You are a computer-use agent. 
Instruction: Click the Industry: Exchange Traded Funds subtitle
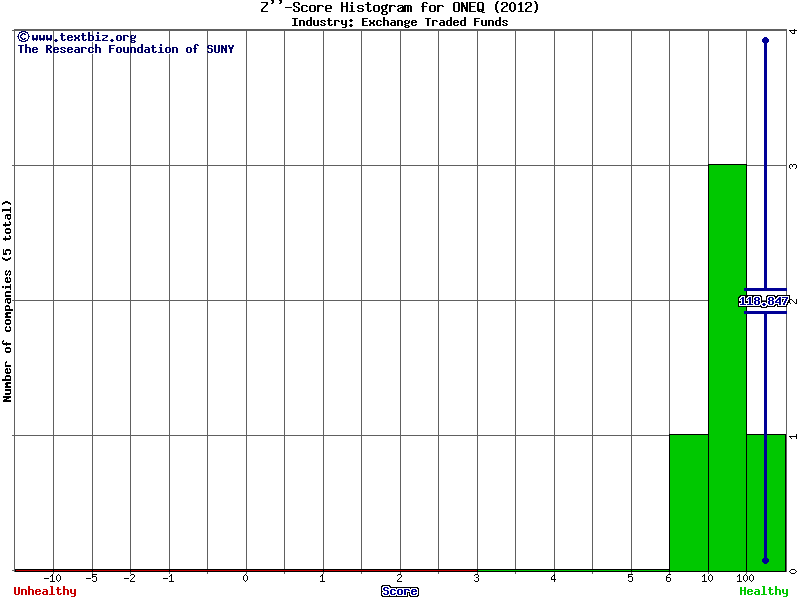coord(400,22)
